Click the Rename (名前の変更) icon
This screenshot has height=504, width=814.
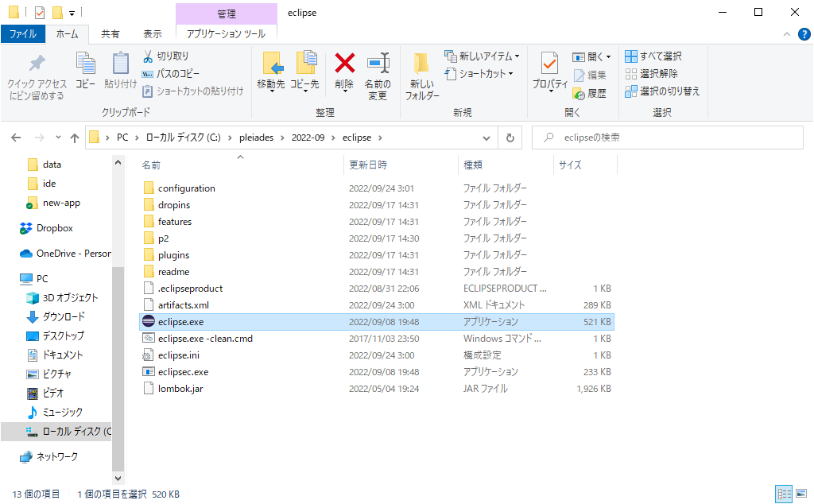(378, 64)
